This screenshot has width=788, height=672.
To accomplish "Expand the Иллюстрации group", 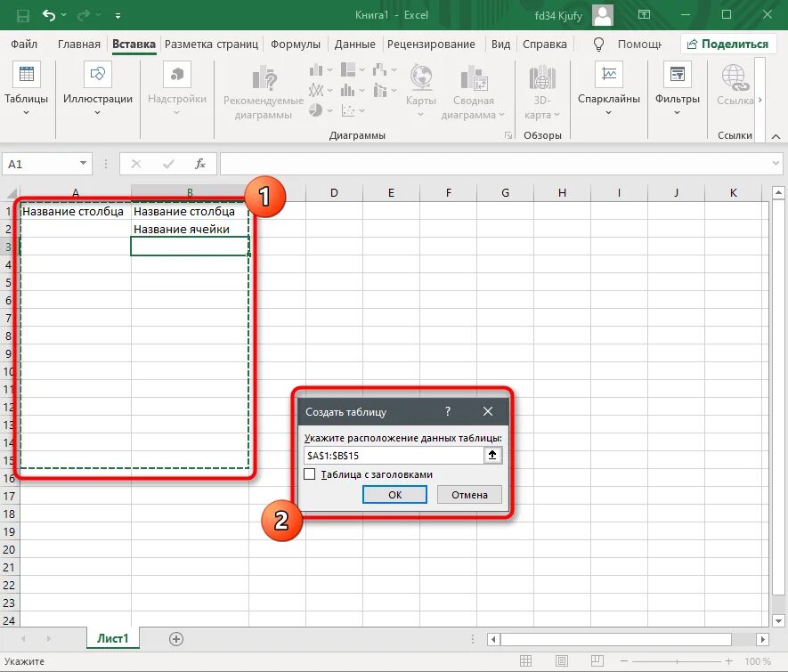I will [x=97, y=89].
